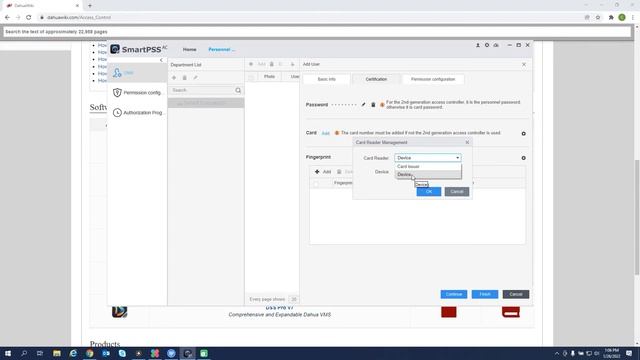Add a department with the plus icon
Screen dimensions: 640x360
(174, 78)
